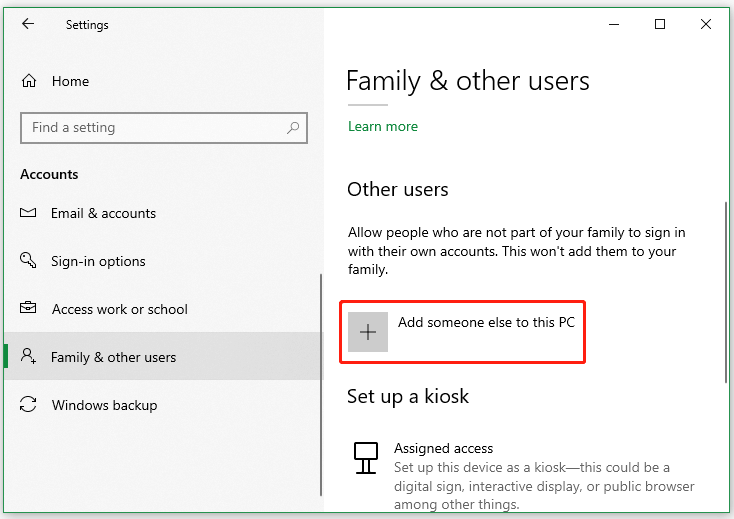734x519 pixels.
Task: Open Assigned access kiosk setup
Action: [524, 475]
